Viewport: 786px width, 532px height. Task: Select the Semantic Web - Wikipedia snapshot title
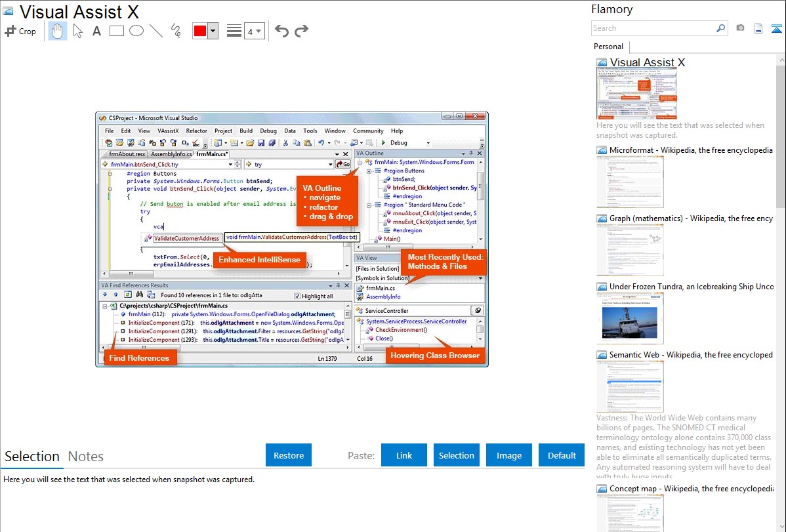pyautogui.click(x=691, y=354)
